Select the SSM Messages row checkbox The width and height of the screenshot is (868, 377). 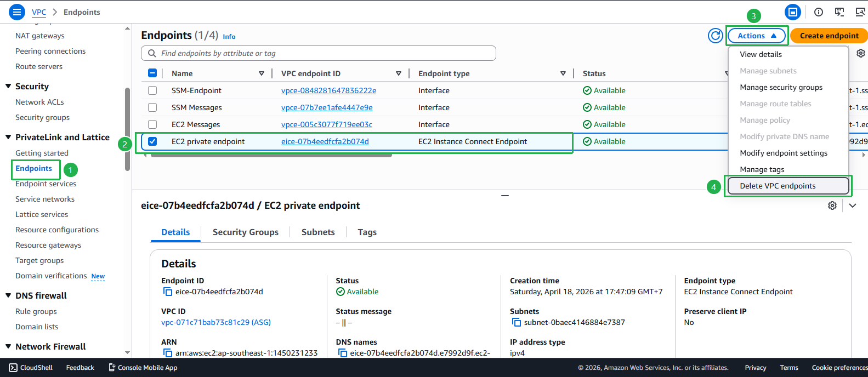click(x=152, y=107)
